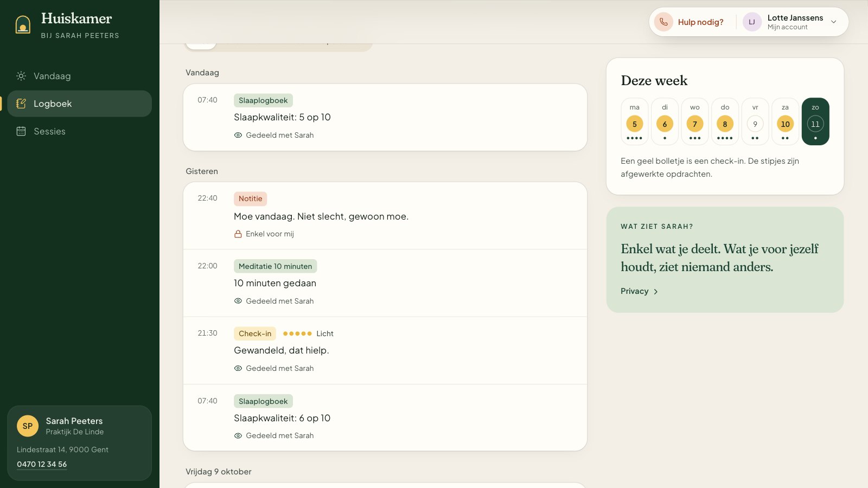Click the Notitie tag
Viewport: 868px width, 488px height.
point(250,198)
